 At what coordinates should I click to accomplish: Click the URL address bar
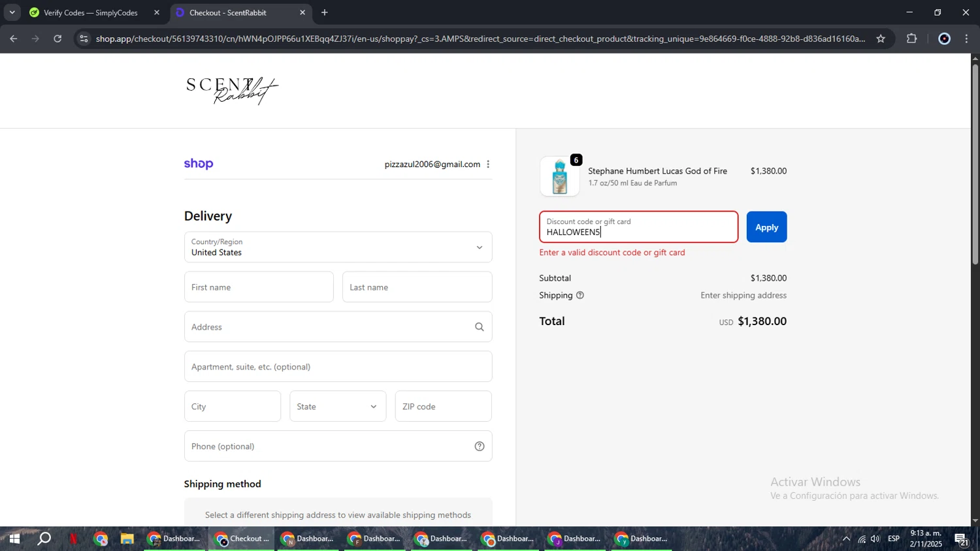click(x=480, y=39)
